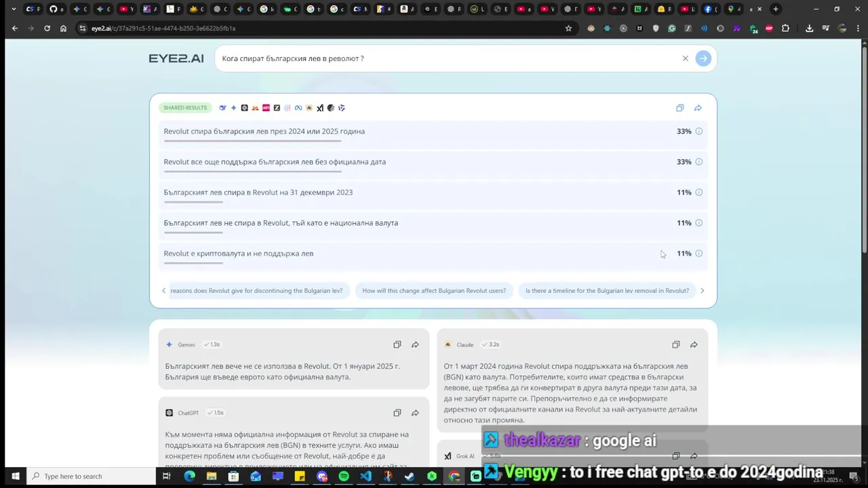Open Chrome home page button
This screenshot has height=488, width=868.
click(63, 28)
